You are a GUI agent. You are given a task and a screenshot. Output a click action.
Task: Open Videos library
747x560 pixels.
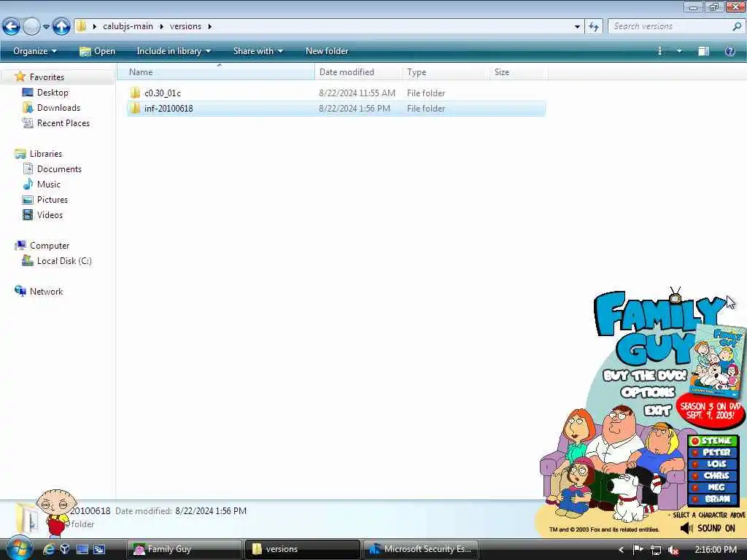(x=50, y=215)
